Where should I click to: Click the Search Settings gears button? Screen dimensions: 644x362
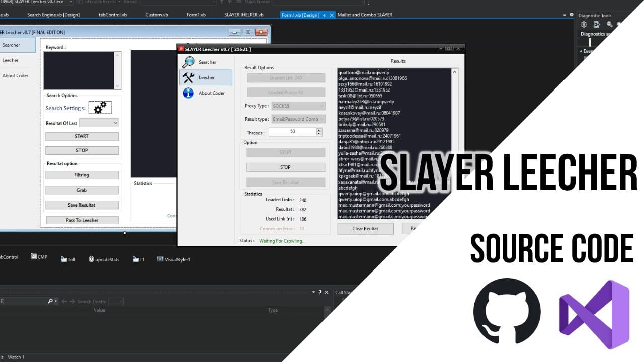100,108
